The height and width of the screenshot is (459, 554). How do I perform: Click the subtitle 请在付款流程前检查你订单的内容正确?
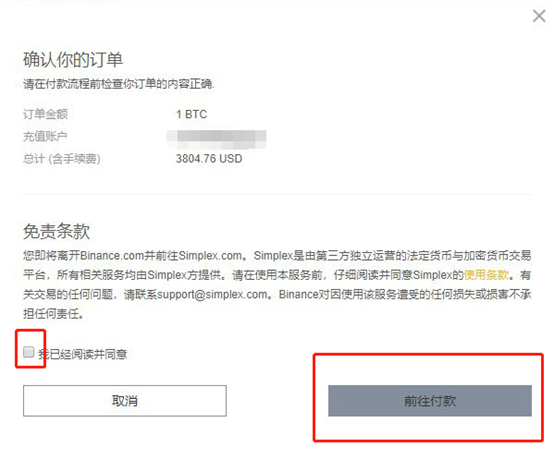point(119,84)
